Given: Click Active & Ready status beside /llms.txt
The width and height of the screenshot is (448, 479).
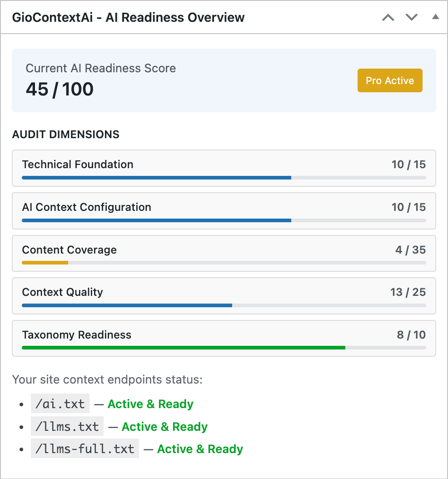Looking at the screenshot, I should coord(164,426).
